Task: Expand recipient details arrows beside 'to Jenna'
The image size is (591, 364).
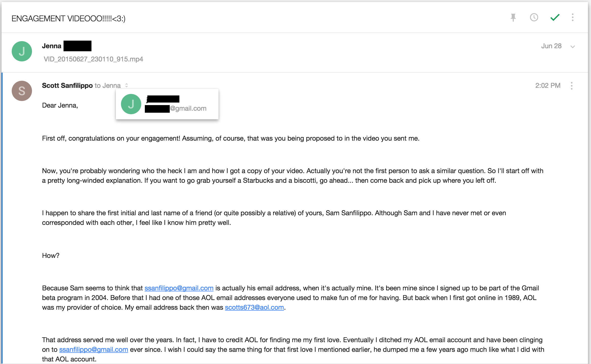Action: tap(127, 86)
